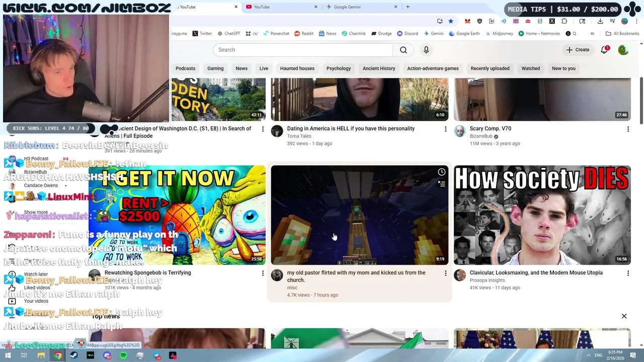Viewport: 644px width, 362px height.
Task: Open more options for Clavicular Looksmaxing video
Action: pyautogui.click(x=628, y=273)
